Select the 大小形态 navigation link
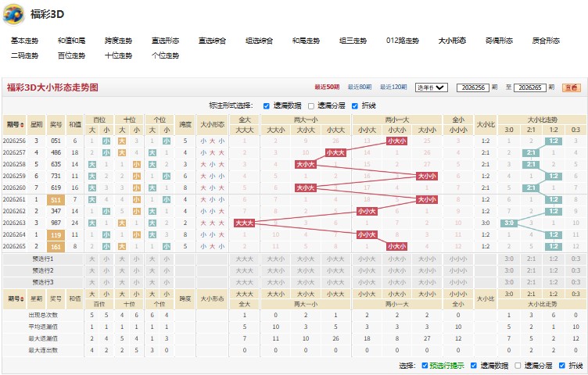Image resolution: width=588 pixels, height=375 pixels. 452,41
